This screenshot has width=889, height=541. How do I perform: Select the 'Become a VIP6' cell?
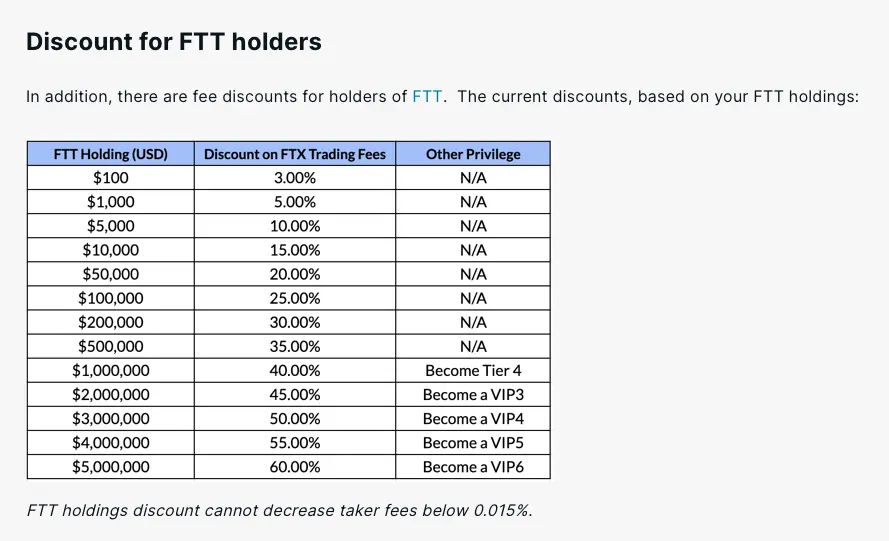[473, 467]
